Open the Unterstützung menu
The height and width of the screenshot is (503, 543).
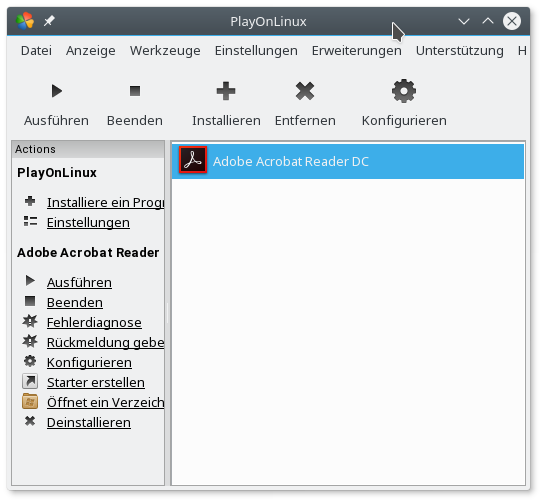(x=460, y=51)
